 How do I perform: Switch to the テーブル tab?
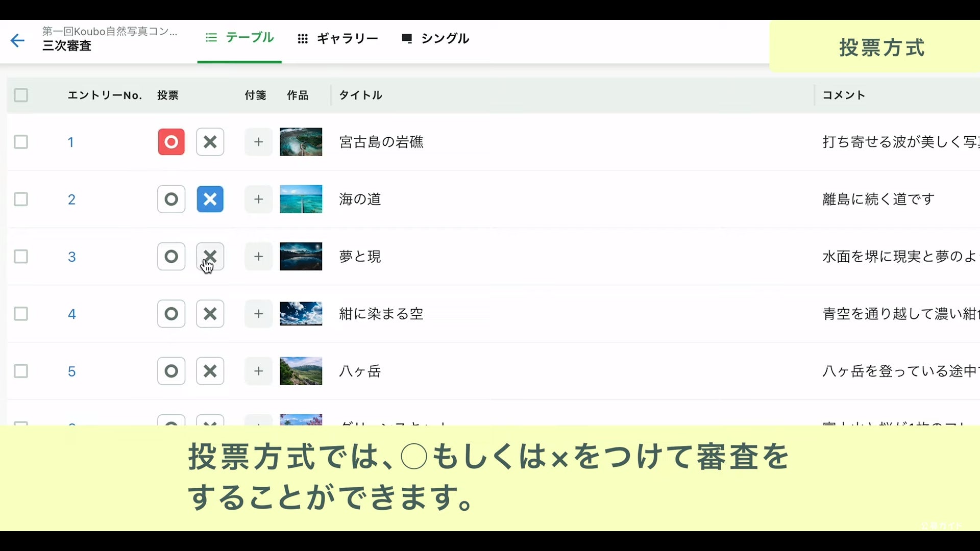pos(239,38)
